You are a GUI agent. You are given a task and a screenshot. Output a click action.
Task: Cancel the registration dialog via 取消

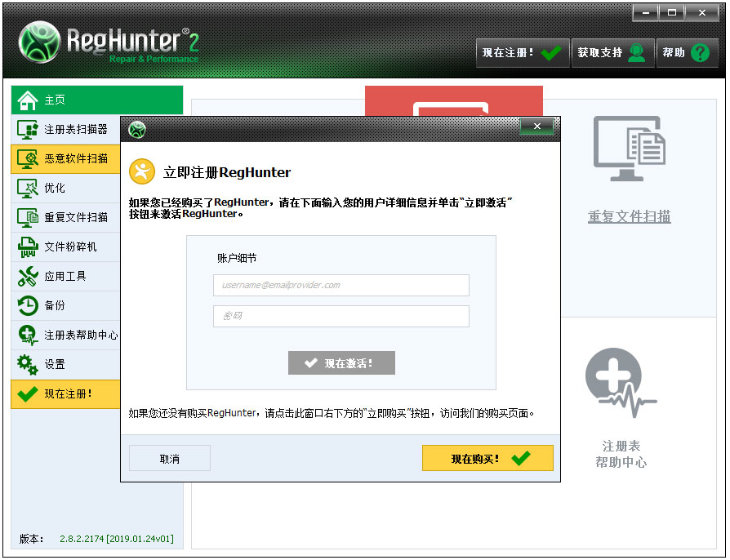coord(169,458)
